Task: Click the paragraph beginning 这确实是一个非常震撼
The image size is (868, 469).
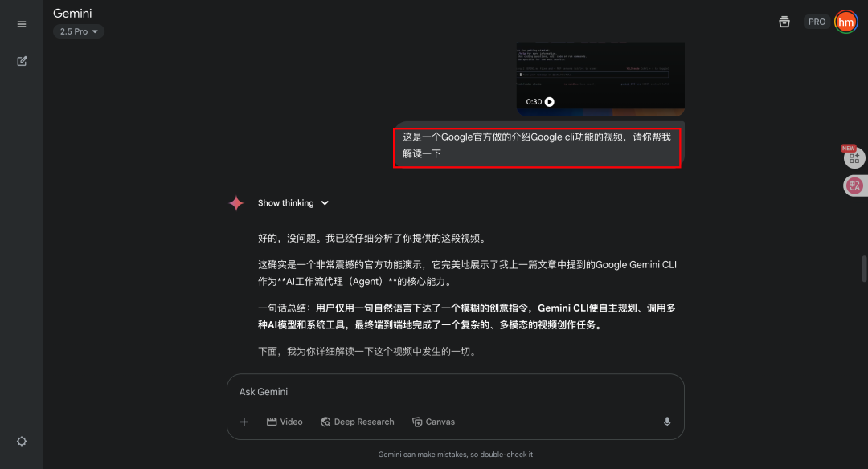Action: [467, 273]
